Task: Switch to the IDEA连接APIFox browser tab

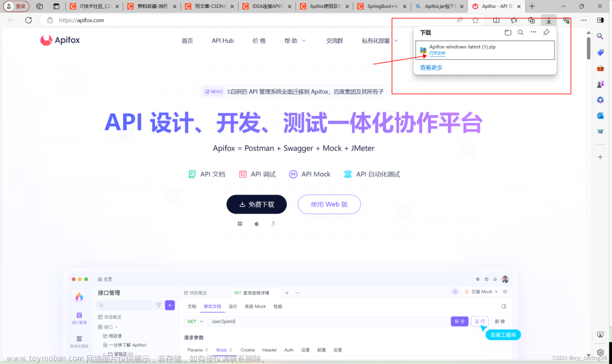Action: [x=267, y=6]
